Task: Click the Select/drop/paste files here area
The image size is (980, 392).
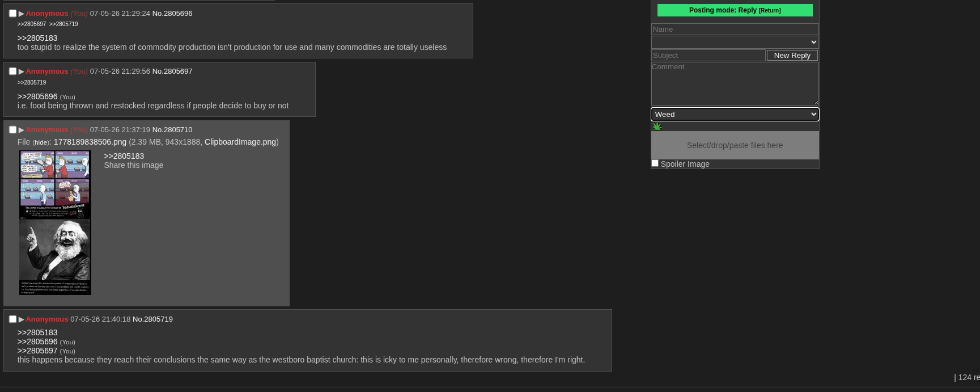Action: pyautogui.click(x=735, y=145)
